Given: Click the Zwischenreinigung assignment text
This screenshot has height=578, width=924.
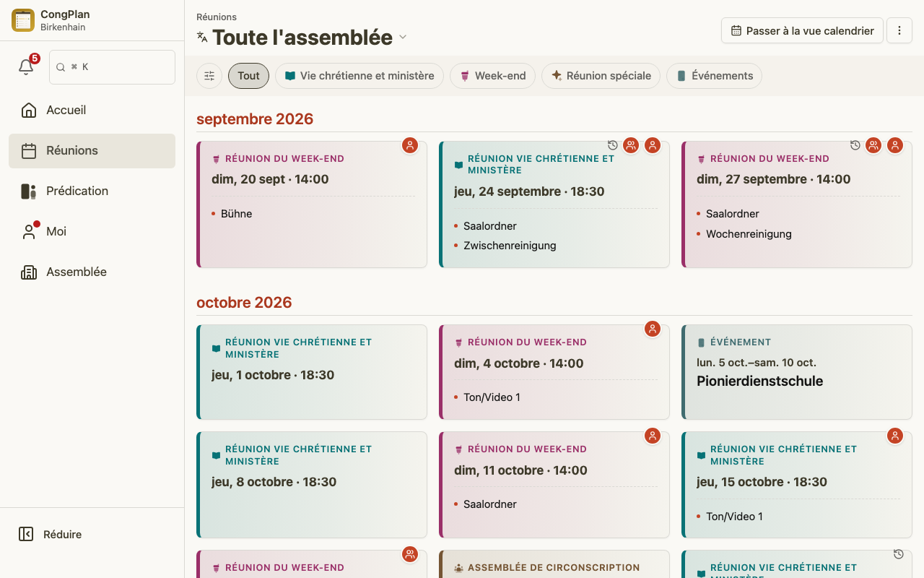Looking at the screenshot, I should click(510, 246).
